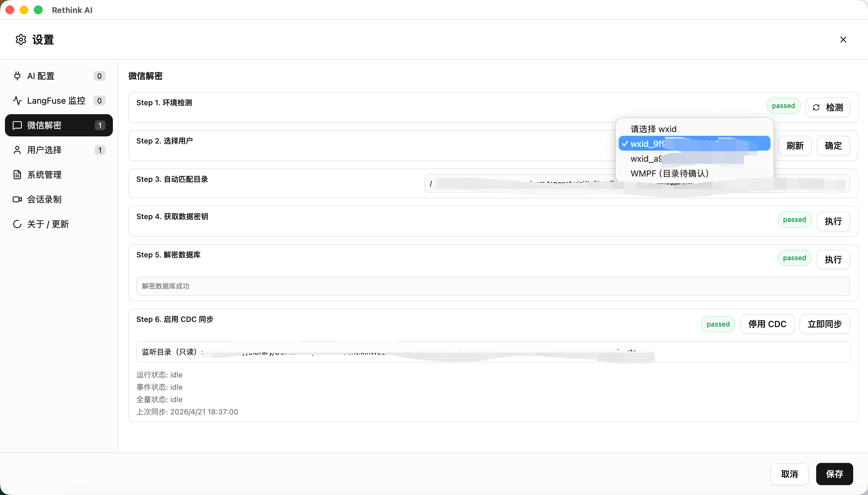
Task: Trigger 立即同步 for CDC sync
Action: [x=824, y=324]
